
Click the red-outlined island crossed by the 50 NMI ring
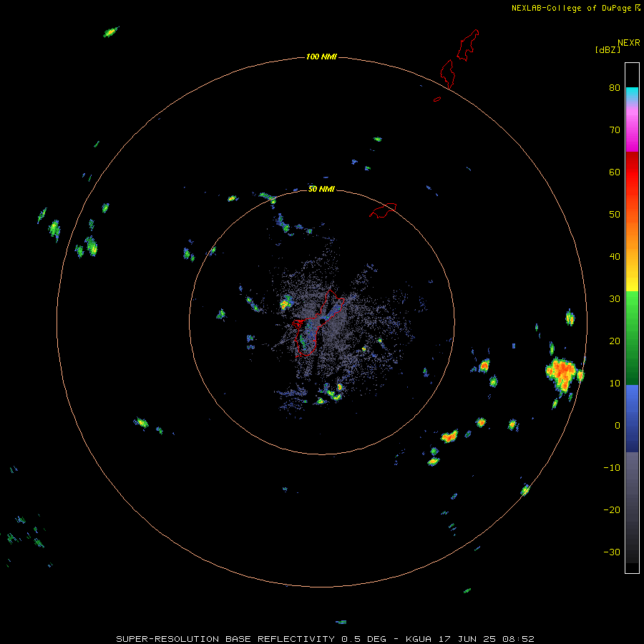(383, 210)
